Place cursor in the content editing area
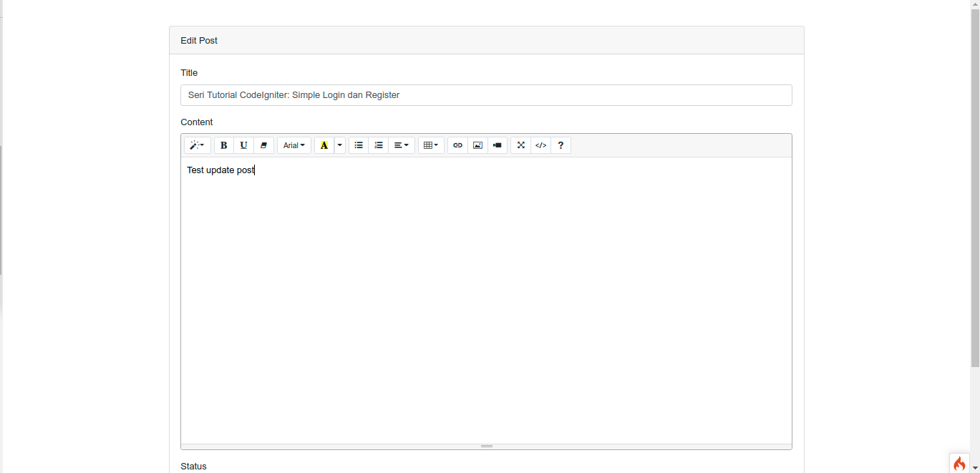 tap(486, 286)
